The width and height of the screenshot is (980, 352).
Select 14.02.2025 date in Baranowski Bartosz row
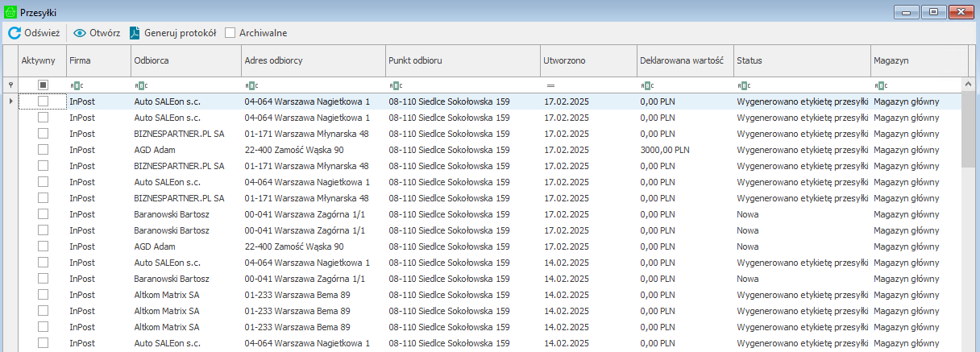click(588, 278)
